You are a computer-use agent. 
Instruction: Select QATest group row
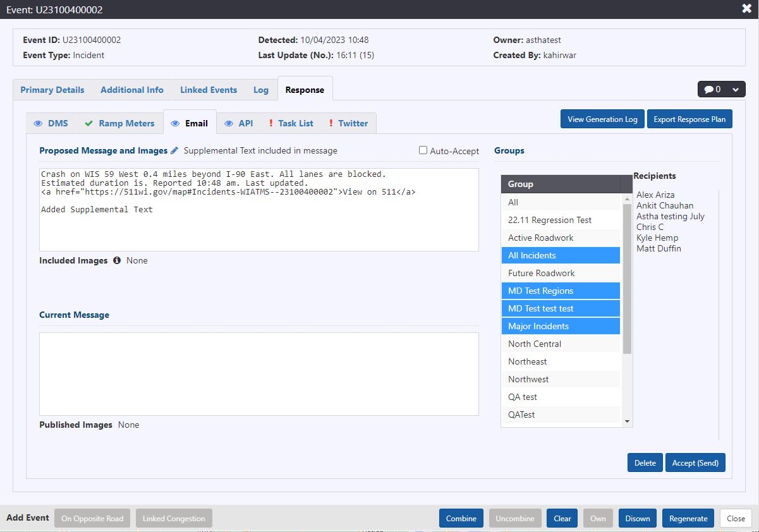point(561,414)
